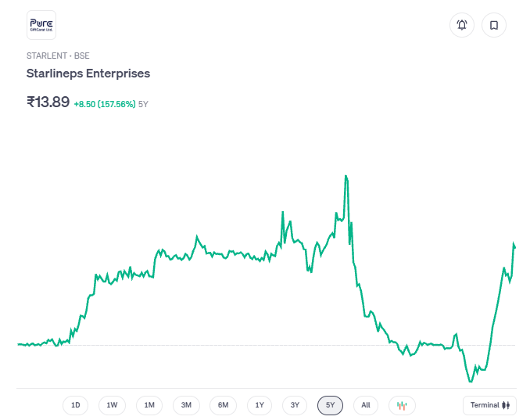Select the 6M time range
The height and width of the screenshot is (420, 530).
click(223, 405)
